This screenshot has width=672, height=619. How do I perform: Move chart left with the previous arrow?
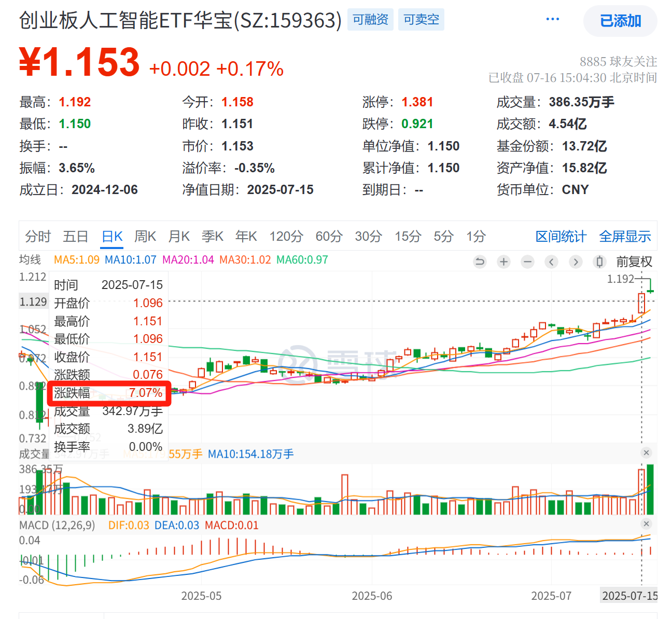click(x=552, y=262)
